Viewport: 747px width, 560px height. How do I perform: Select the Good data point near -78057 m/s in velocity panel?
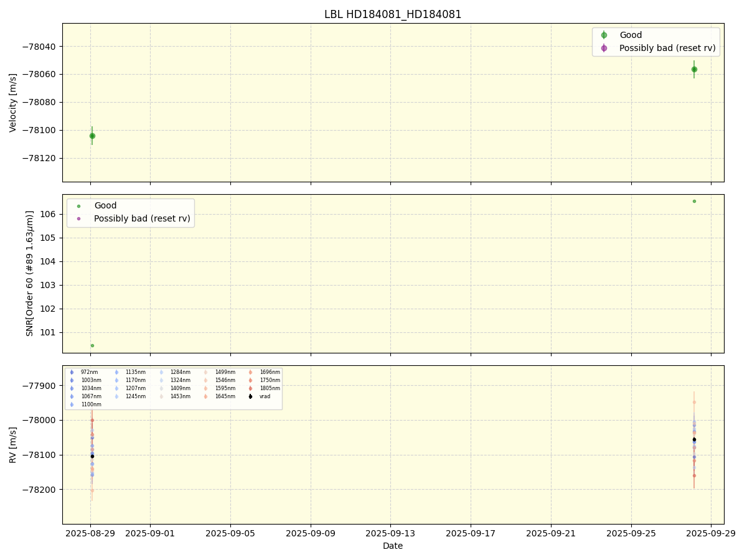pyautogui.click(x=694, y=69)
